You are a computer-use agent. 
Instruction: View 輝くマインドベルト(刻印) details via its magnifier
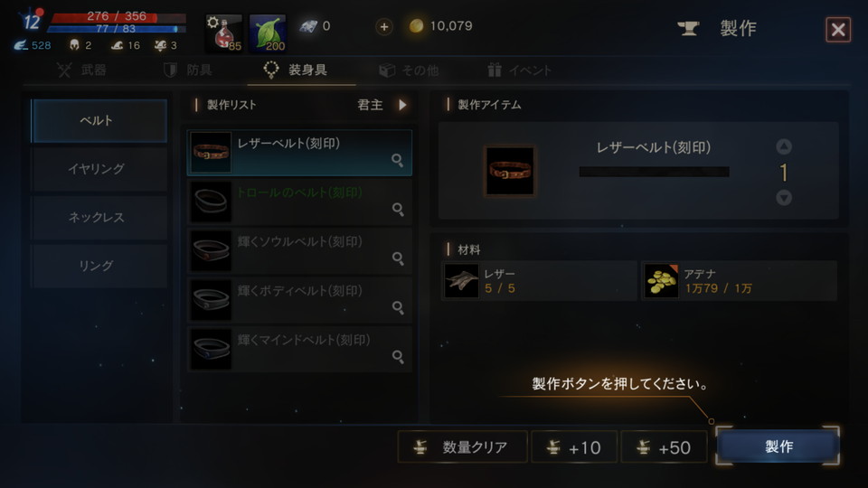click(x=398, y=357)
